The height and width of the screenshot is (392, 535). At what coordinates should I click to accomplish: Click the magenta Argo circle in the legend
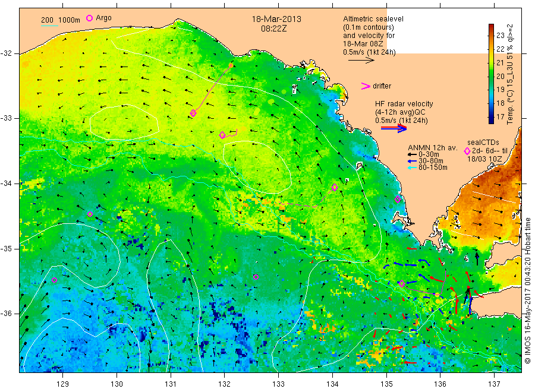click(89, 18)
